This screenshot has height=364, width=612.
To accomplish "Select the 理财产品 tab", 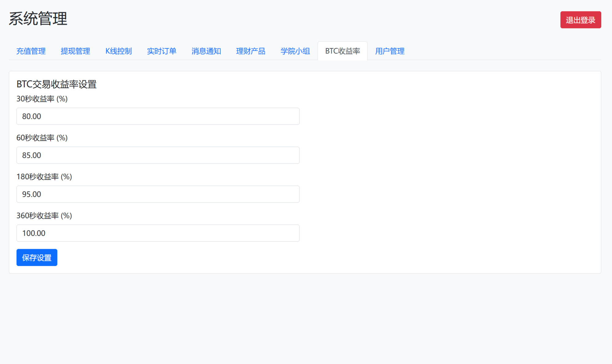I will pos(251,51).
